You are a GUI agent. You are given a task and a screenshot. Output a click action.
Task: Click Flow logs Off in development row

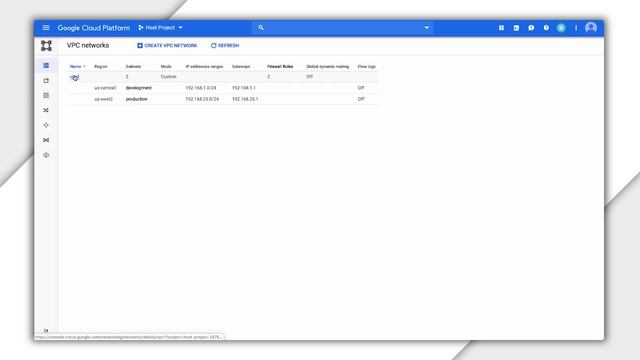click(361, 88)
